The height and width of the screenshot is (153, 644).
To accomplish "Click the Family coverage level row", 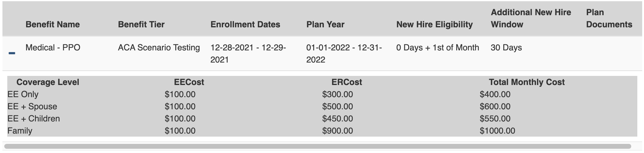I will 20,131.
